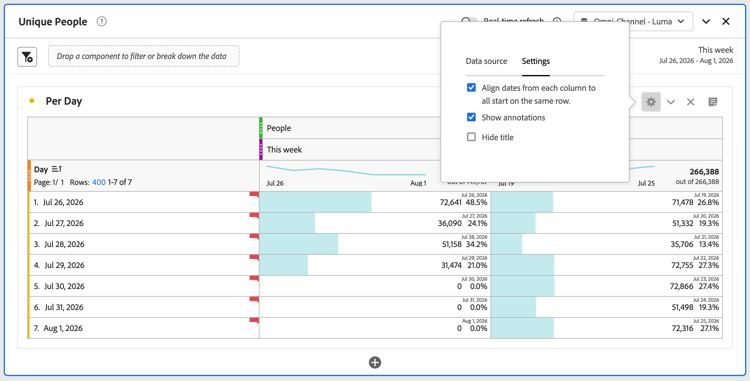
Task: Click the 51,498 value cell
Action: click(x=607, y=307)
